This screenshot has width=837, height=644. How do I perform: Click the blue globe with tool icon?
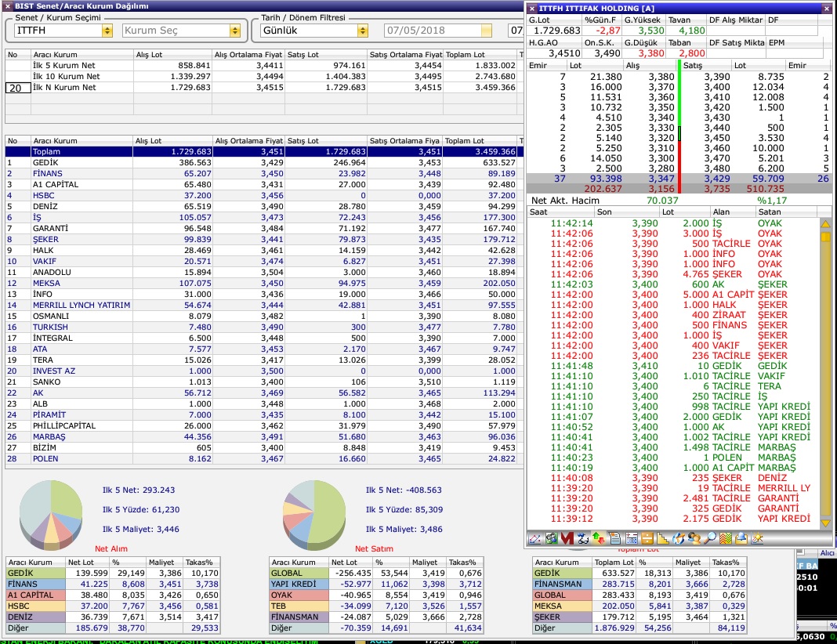coord(679,539)
